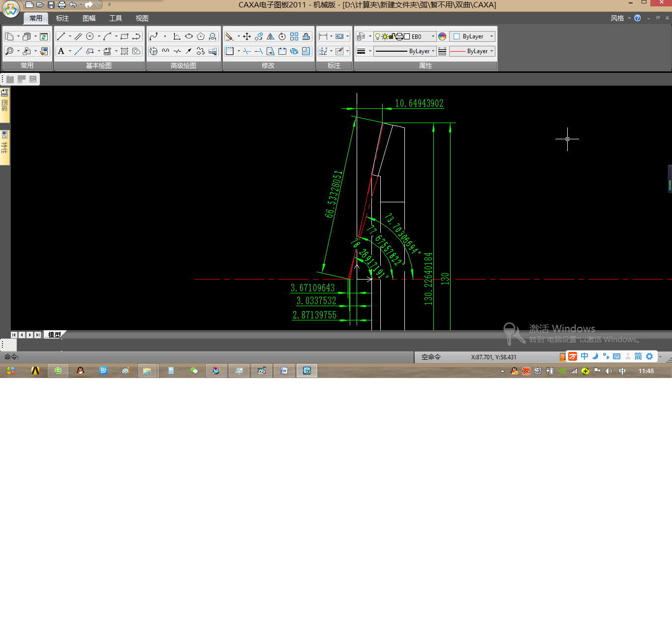Click the 命令 command input line

tap(207, 357)
